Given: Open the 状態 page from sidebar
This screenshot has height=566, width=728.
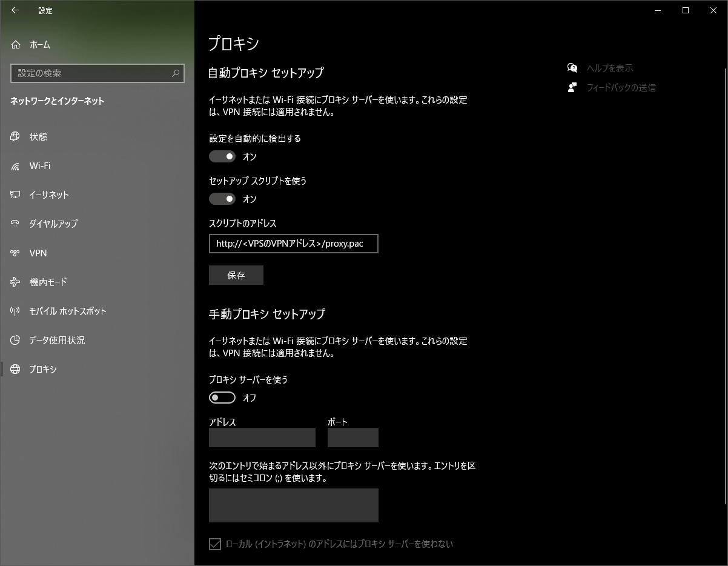Looking at the screenshot, I should point(15,136).
